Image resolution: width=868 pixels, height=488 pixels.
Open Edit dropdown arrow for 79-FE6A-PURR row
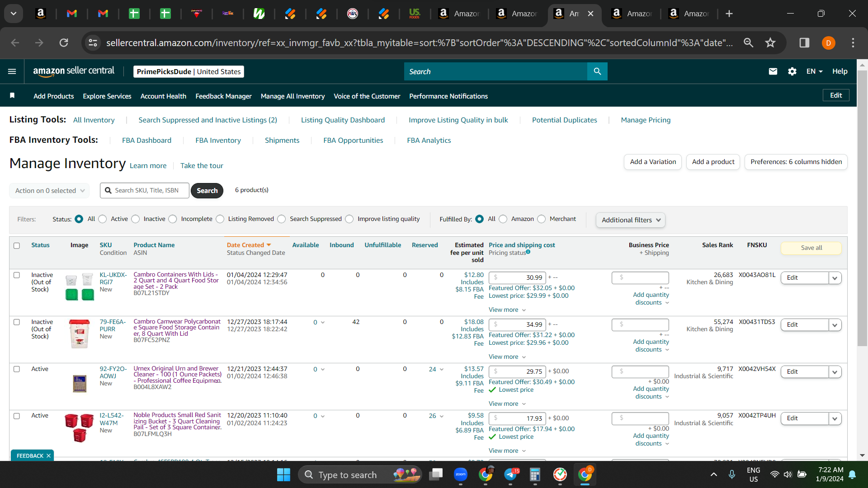[835, 325]
